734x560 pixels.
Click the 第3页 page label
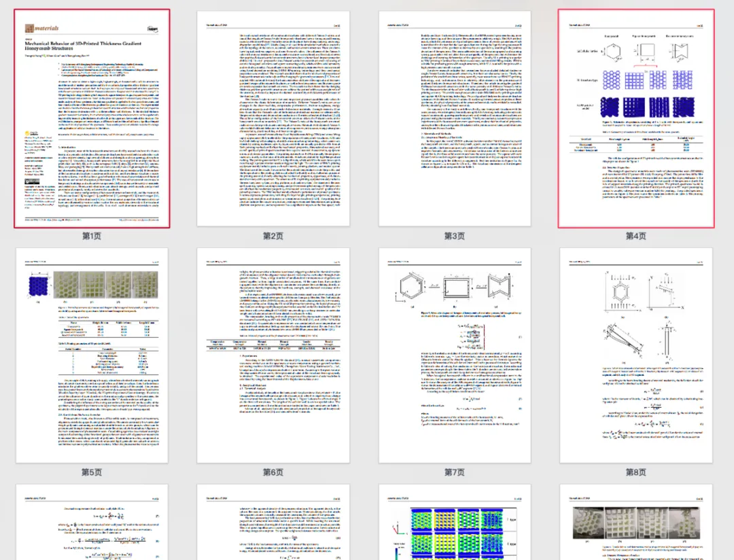click(x=455, y=236)
